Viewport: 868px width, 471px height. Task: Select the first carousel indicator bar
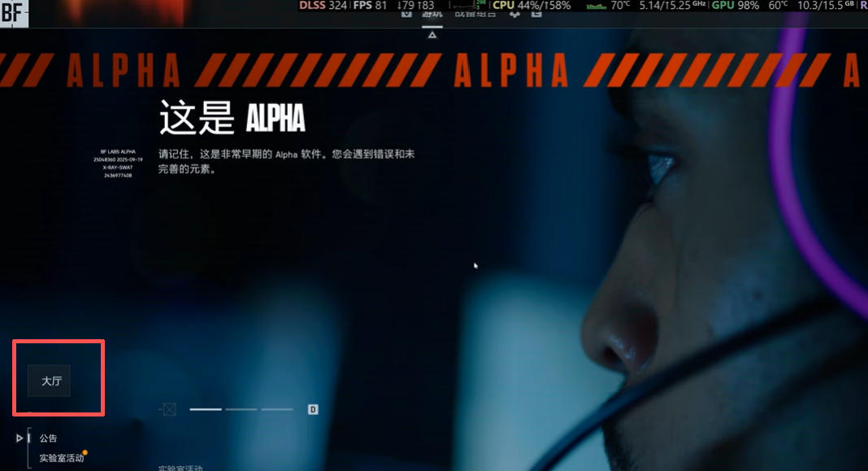[206, 409]
